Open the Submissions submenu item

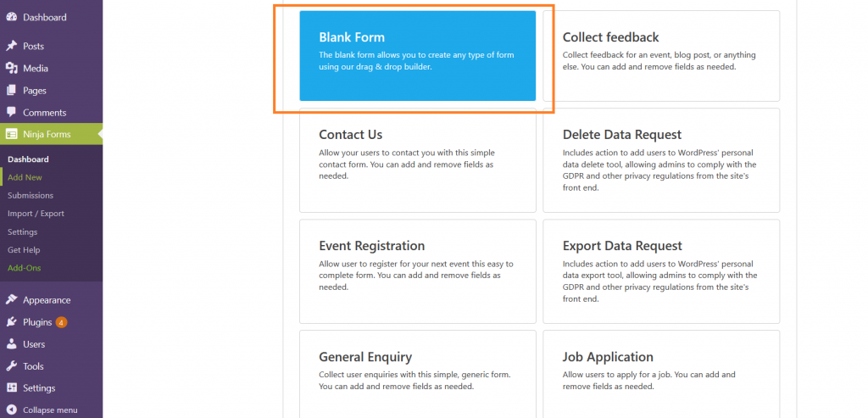pos(31,196)
